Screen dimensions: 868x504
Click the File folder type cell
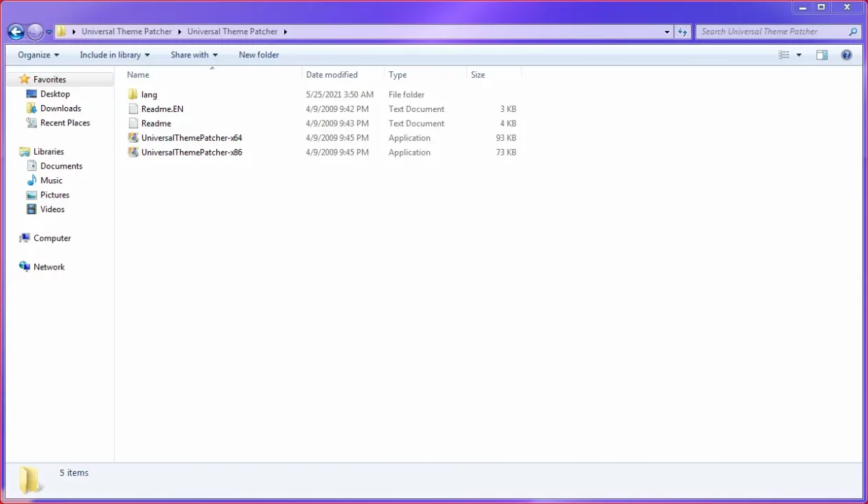[407, 94]
